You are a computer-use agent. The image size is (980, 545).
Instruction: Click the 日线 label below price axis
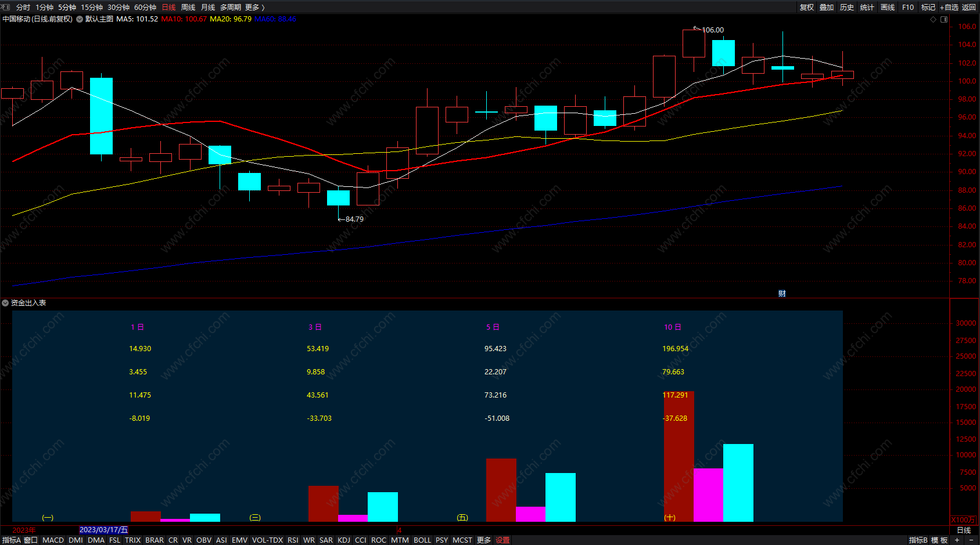pyautogui.click(x=964, y=530)
